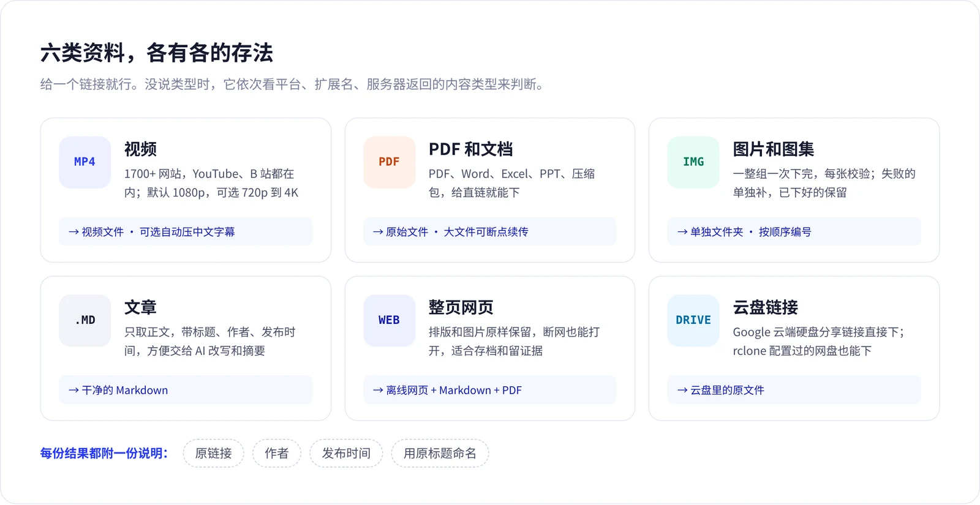Click the WEB page type icon
This screenshot has height=505, width=980.
[389, 321]
